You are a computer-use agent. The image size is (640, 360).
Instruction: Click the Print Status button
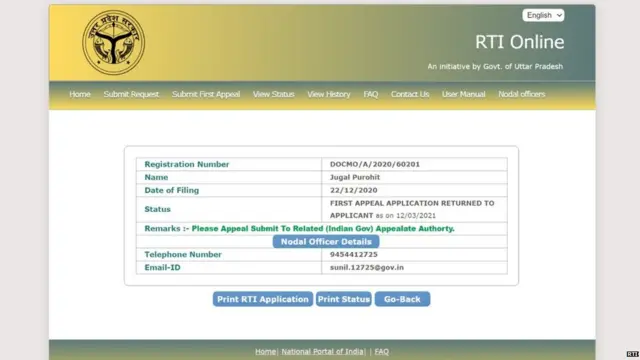click(344, 299)
